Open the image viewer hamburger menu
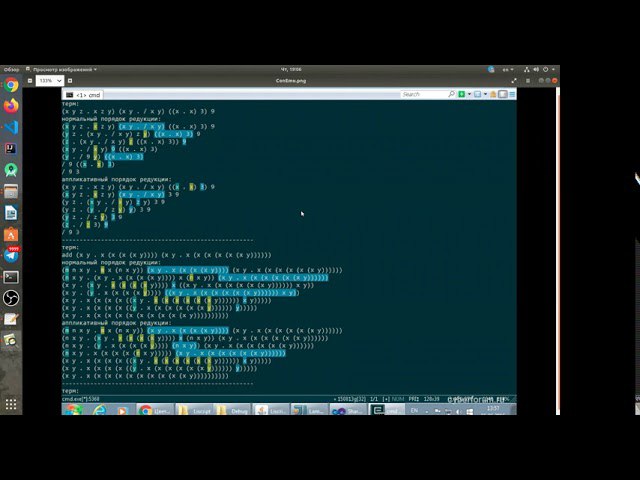The image size is (640, 480). pyautogui.click(x=528, y=81)
